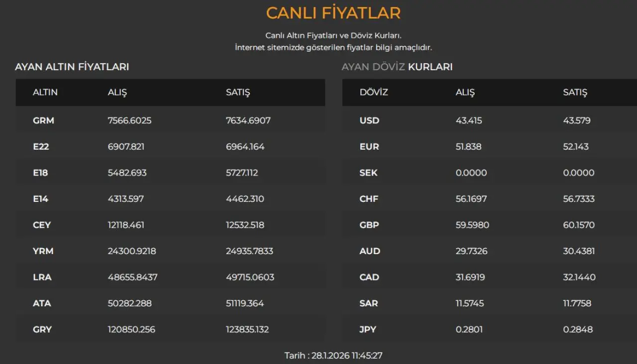Click the E22 gold row label
637x364 pixels.
[41, 147]
